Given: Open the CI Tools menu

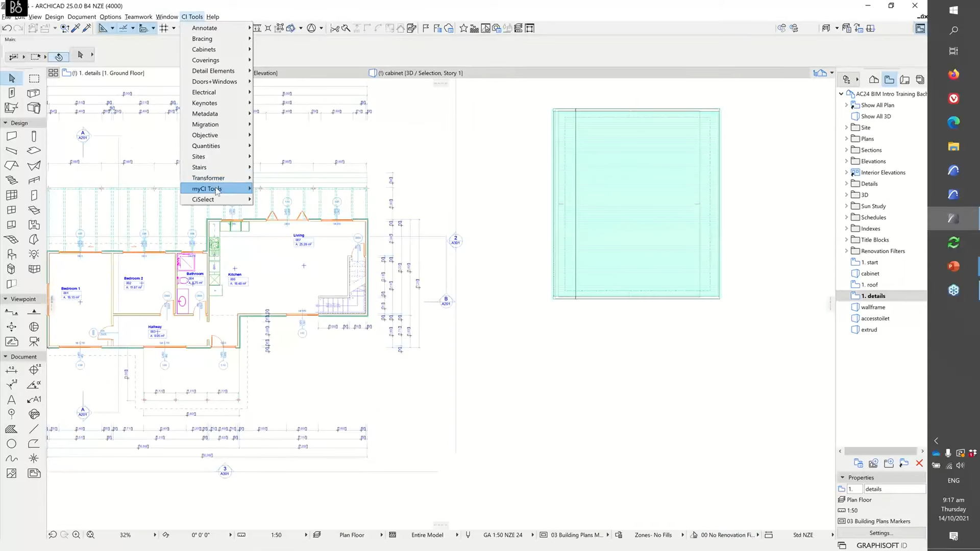Looking at the screenshot, I should tap(192, 16).
